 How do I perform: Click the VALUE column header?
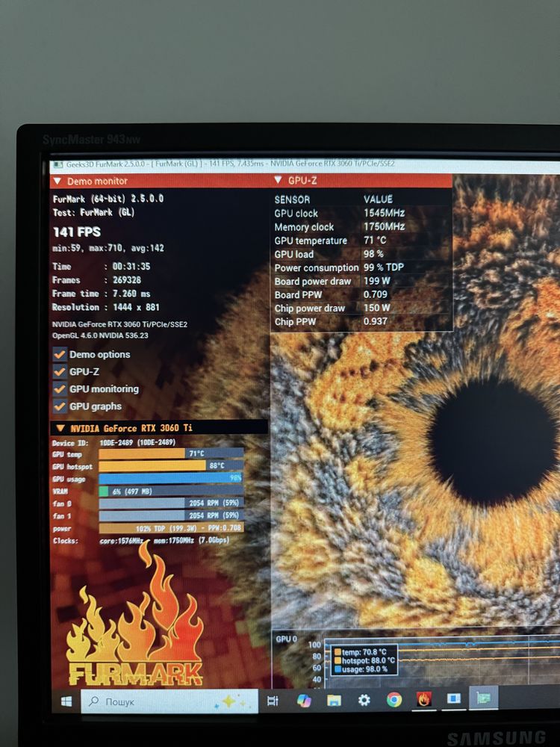pyautogui.click(x=378, y=199)
